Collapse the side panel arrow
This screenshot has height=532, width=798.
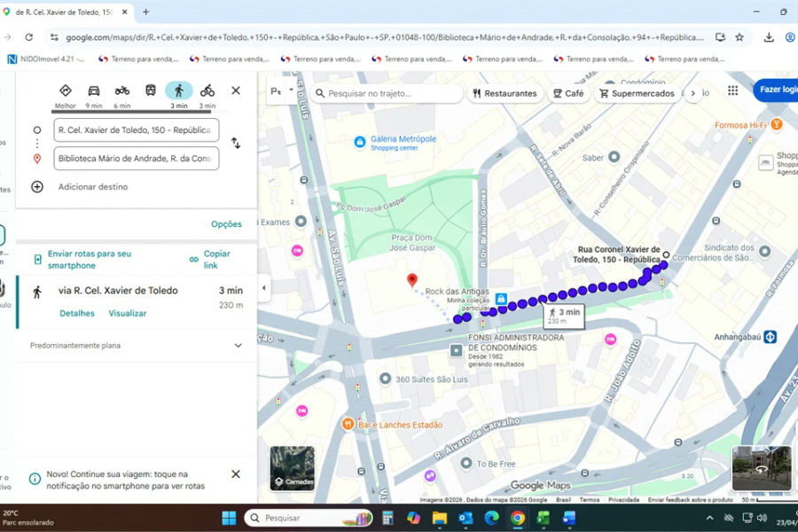tap(263, 287)
